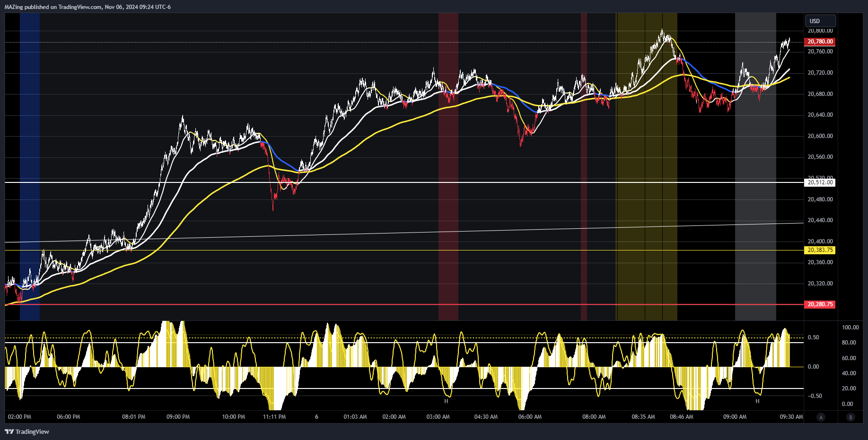Click the 20,560.00 price axis value
This screenshot has width=868, height=440.
(x=820, y=157)
